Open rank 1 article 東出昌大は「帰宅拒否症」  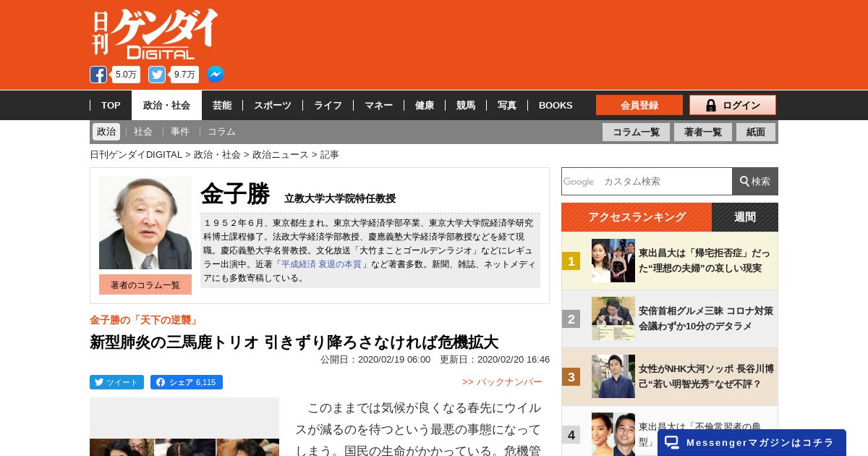pyautogui.click(x=705, y=261)
